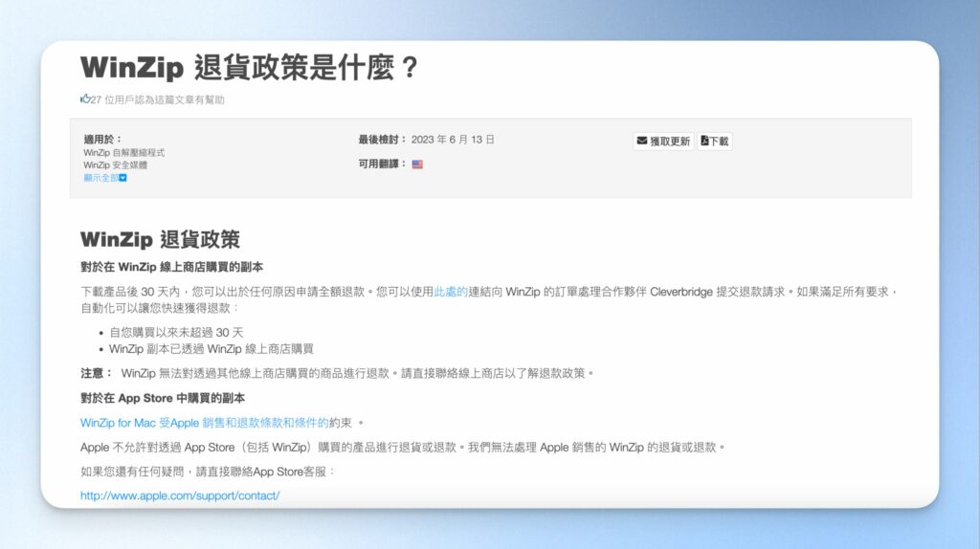
Task: Click the date 2023 年 6 月 13 日
Action: click(x=453, y=140)
